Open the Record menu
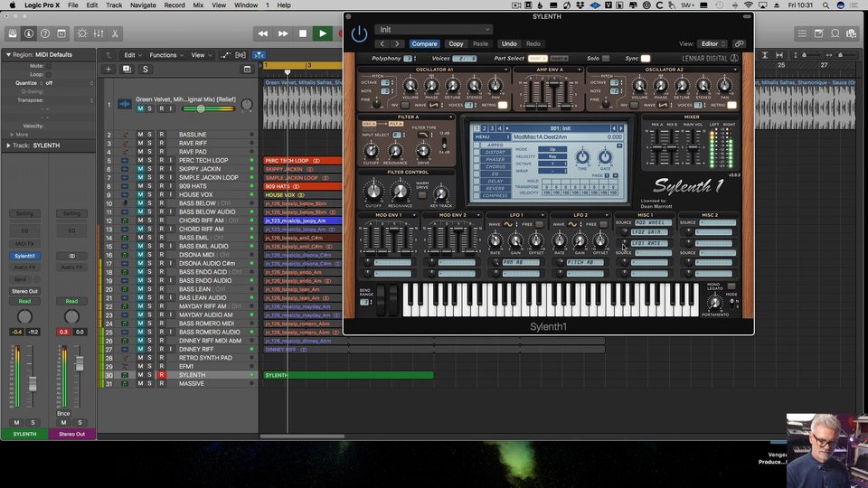This screenshot has height=488, width=868. tap(175, 5)
